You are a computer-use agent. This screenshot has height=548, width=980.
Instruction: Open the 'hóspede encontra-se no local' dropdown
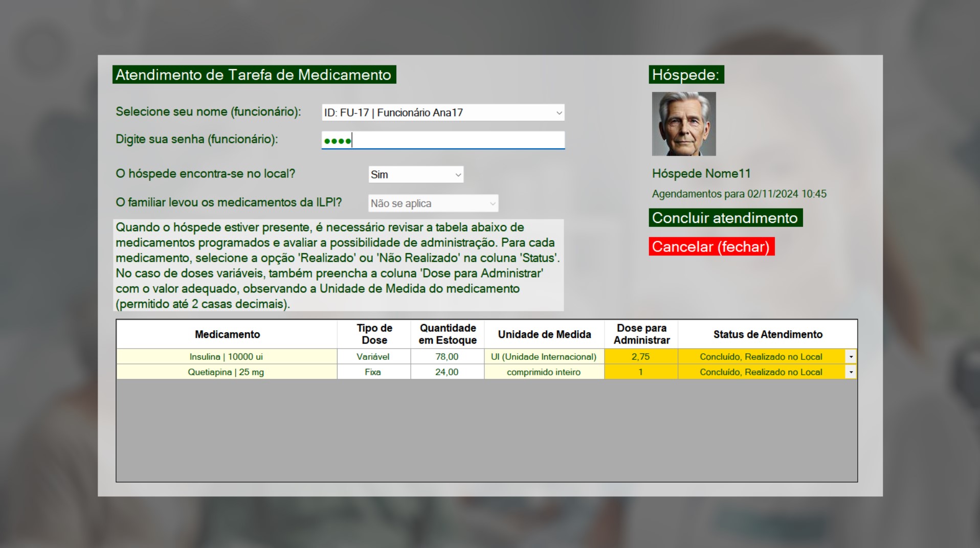tap(415, 175)
